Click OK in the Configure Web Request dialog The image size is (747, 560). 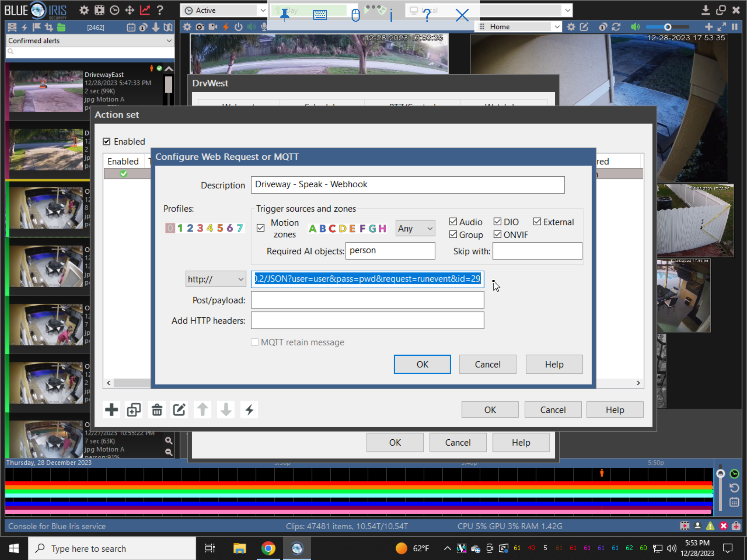coord(422,364)
